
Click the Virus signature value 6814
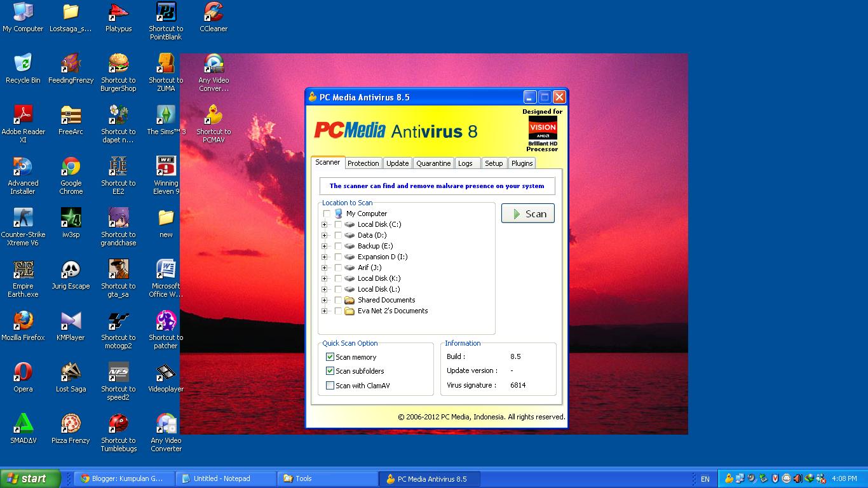518,385
